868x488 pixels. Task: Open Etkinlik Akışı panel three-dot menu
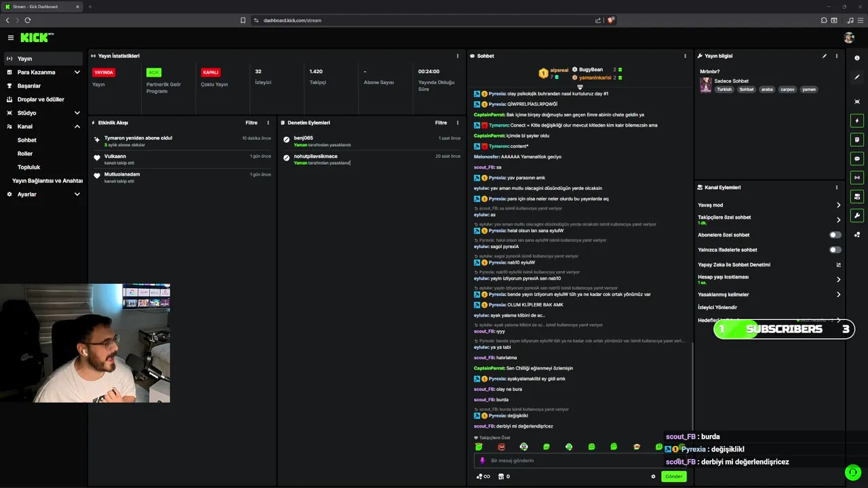pos(268,123)
